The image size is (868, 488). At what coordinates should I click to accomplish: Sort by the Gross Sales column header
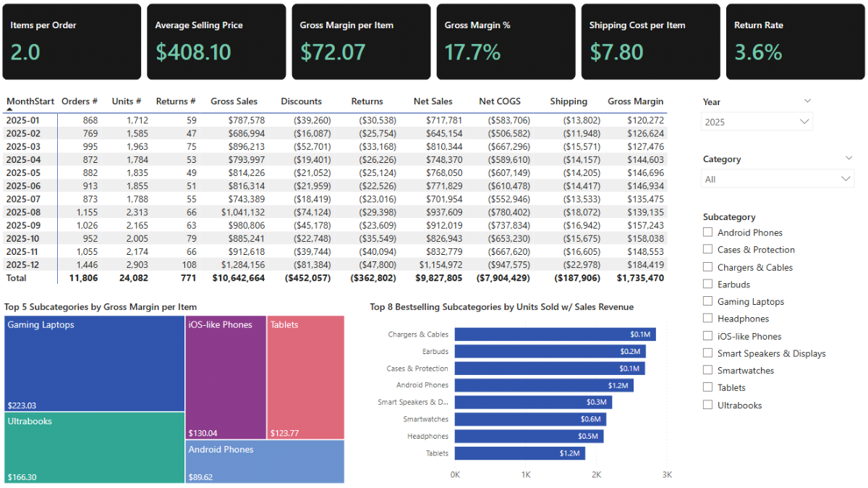click(x=232, y=101)
